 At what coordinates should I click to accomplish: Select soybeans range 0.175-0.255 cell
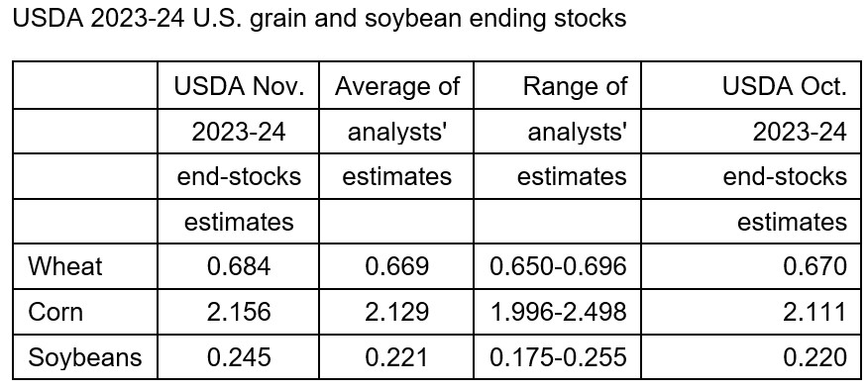tap(558, 356)
